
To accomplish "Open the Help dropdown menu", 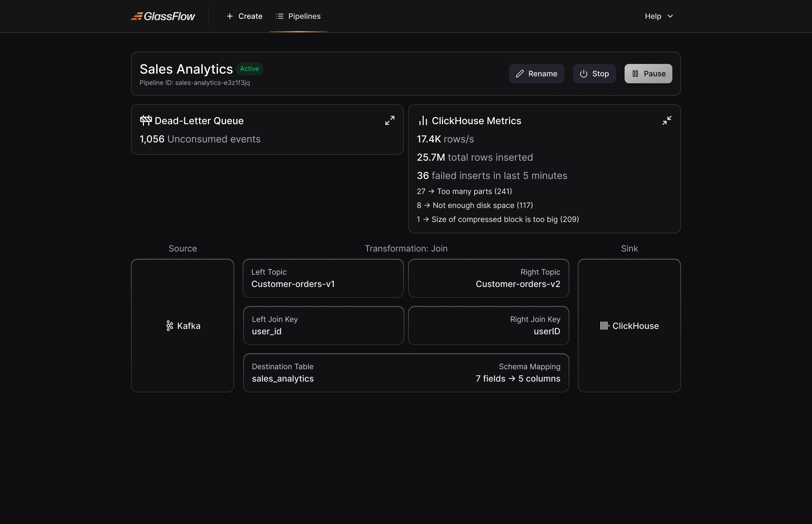I will pos(659,16).
